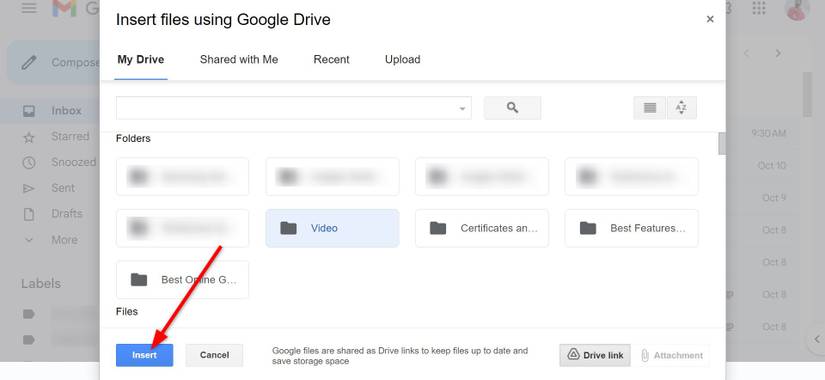Choose the Attachment option
The width and height of the screenshot is (825, 380).
click(x=672, y=355)
